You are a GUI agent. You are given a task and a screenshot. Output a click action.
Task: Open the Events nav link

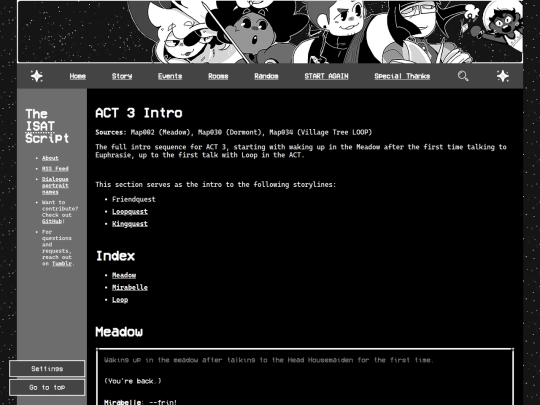[170, 76]
